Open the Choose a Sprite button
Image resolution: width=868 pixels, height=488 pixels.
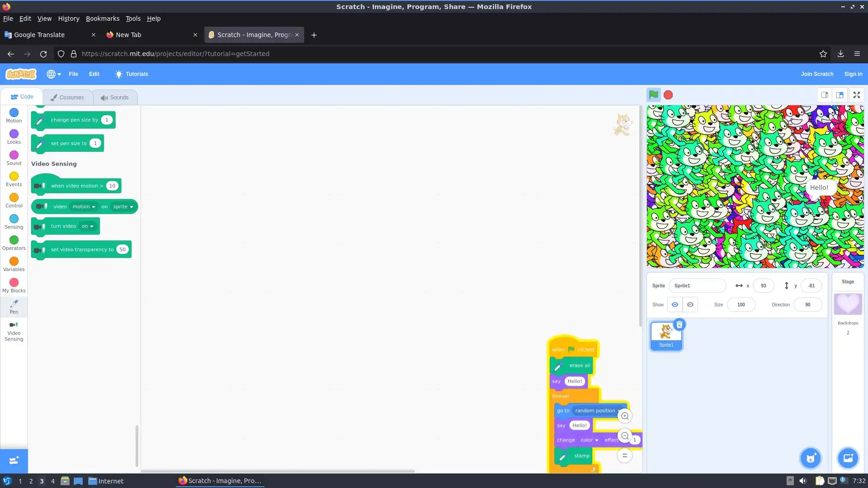pyautogui.click(x=811, y=458)
